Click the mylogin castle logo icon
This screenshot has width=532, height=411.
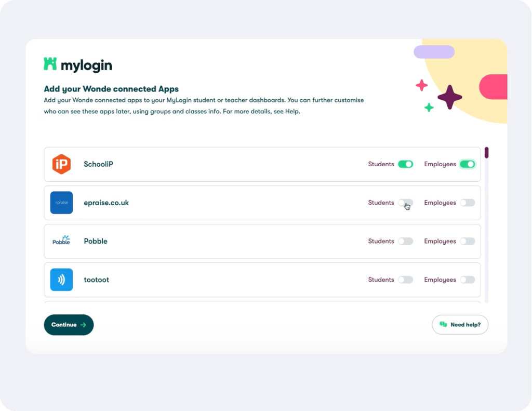(x=50, y=64)
